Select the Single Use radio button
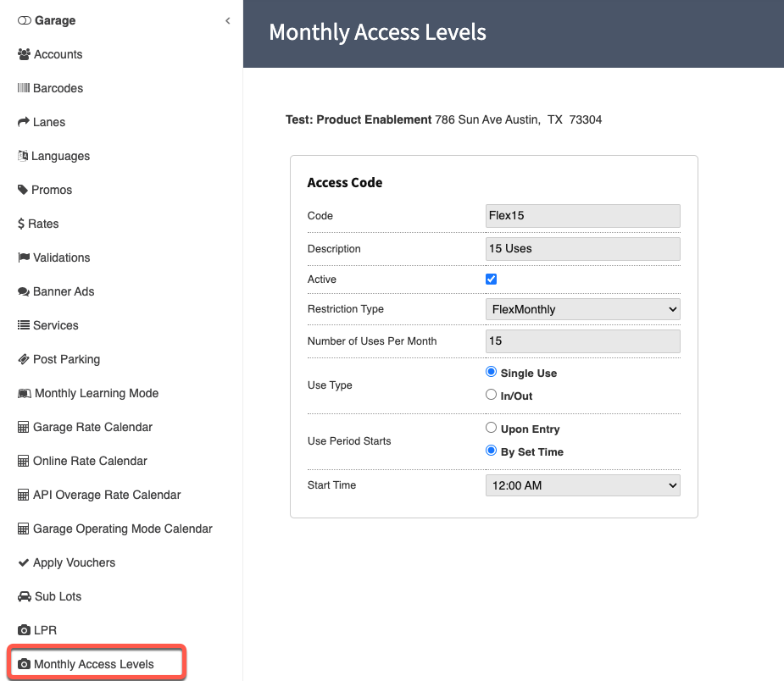 [x=491, y=372]
